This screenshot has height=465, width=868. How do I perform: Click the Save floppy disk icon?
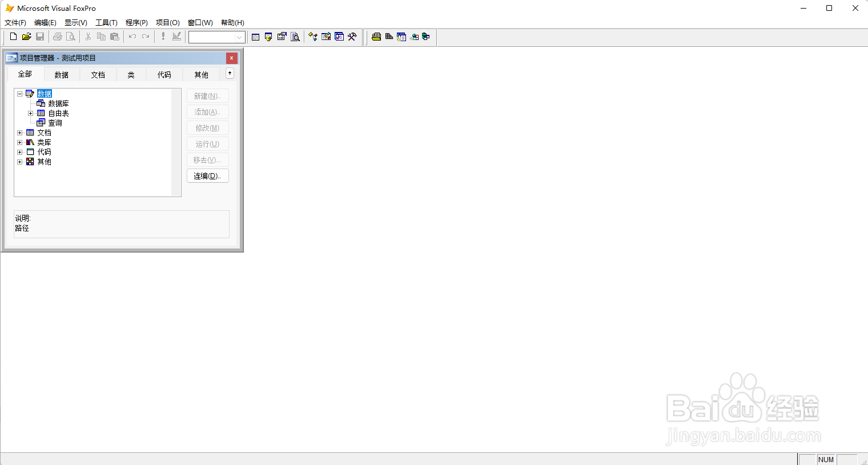tap(40, 37)
